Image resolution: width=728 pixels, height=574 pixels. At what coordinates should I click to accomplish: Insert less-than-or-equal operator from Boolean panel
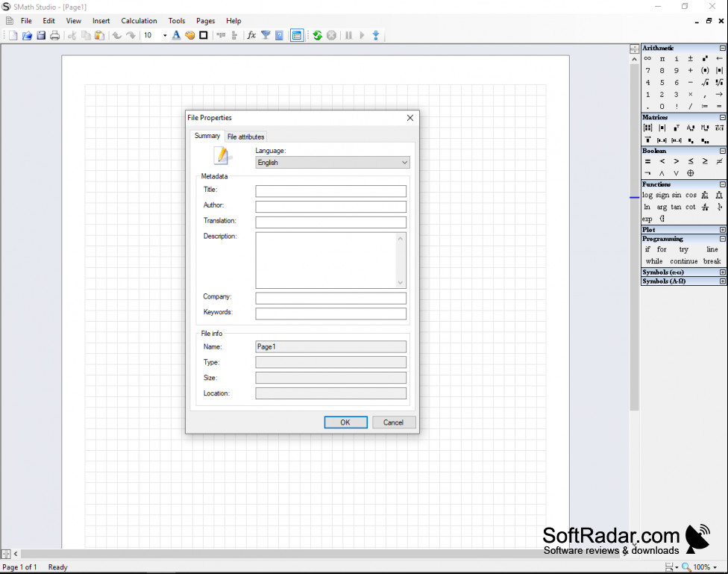click(691, 161)
